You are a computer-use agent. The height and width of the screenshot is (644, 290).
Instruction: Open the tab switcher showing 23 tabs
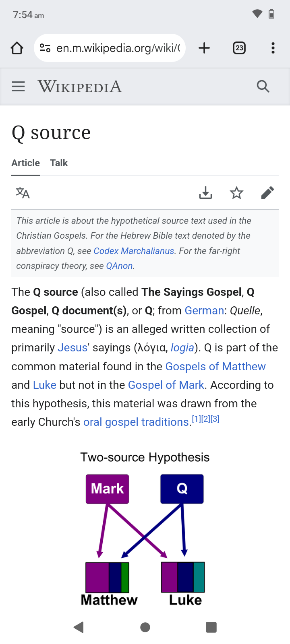pyautogui.click(x=239, y=48)
